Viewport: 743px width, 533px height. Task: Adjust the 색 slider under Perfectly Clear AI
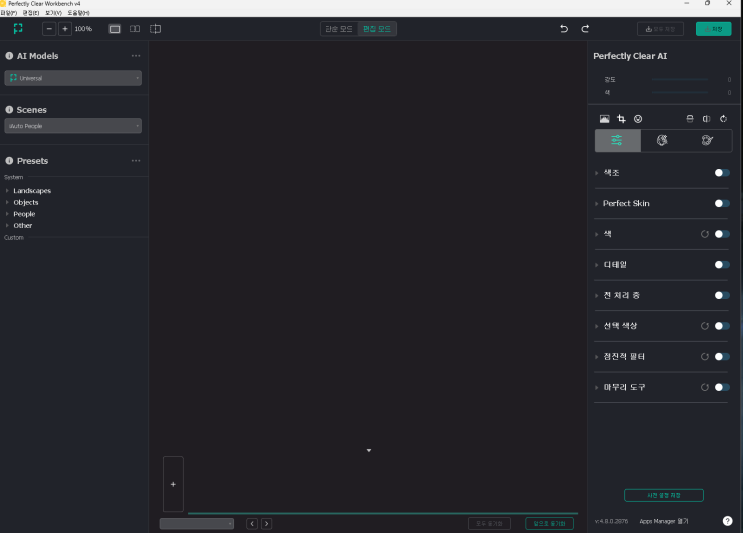680,92
